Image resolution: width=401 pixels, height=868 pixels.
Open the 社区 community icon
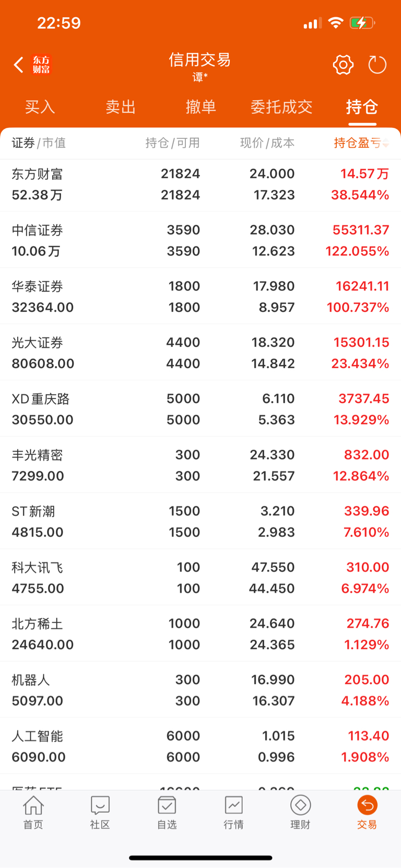(x=100, y=806)
